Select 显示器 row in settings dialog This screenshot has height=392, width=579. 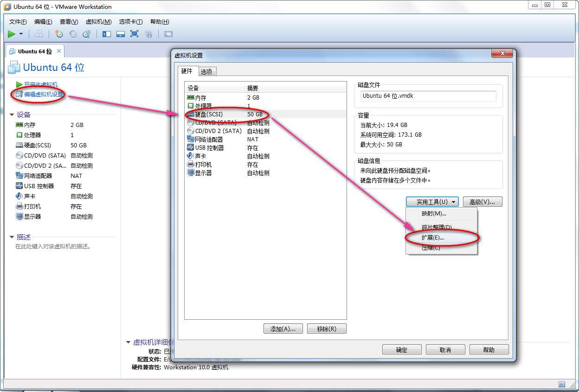point(265,173)
